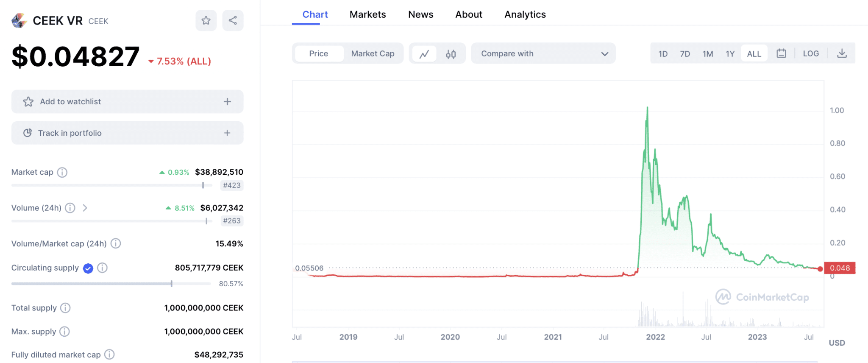Expand Volume (24h) details chevron
This screenshot has height=363, width=868.
85,208
